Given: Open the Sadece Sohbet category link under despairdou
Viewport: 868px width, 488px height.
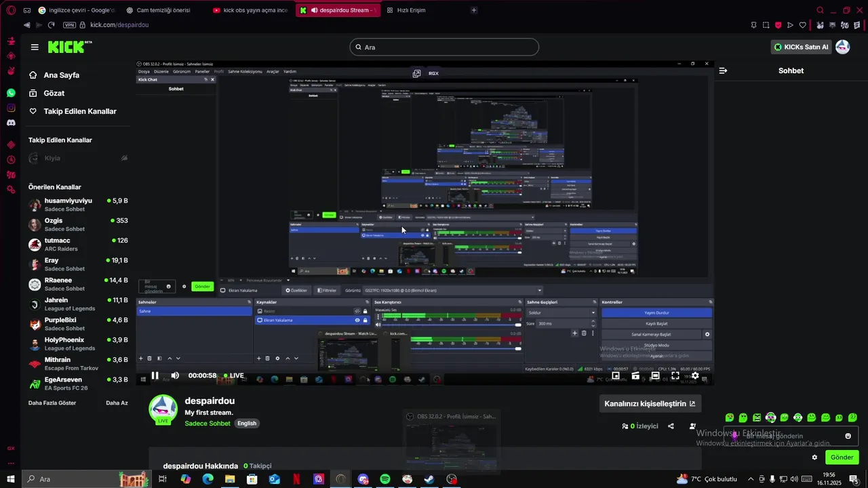Looking at the screenshot, I should (208, 423).
